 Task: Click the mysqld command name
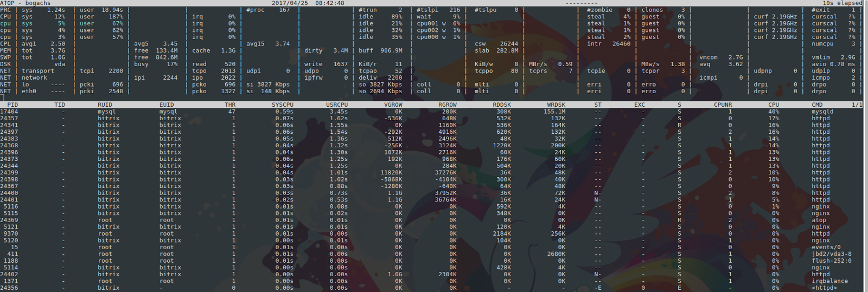822,112
